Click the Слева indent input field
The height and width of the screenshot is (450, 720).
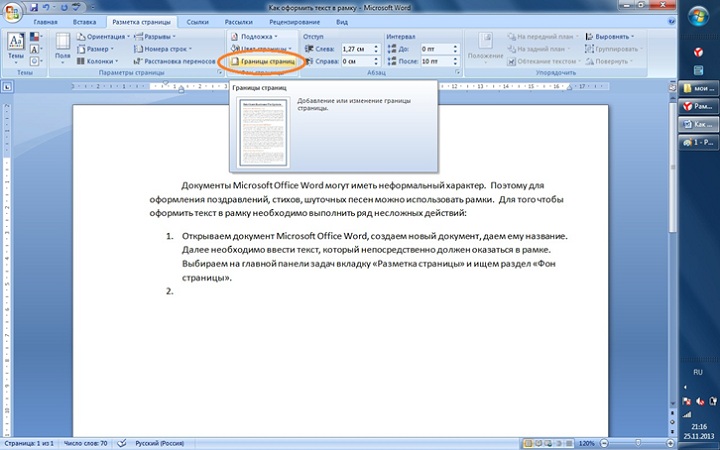(x=357, y=49)
